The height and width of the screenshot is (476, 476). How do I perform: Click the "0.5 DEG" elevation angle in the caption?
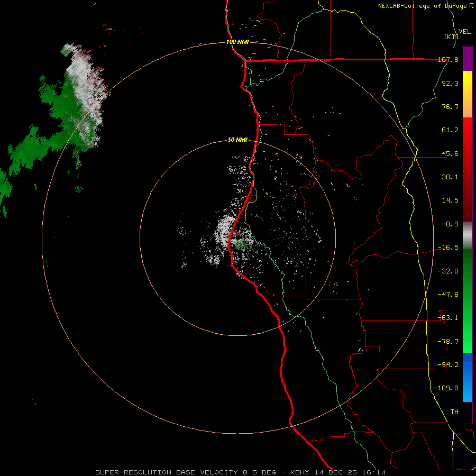point(260,472)
